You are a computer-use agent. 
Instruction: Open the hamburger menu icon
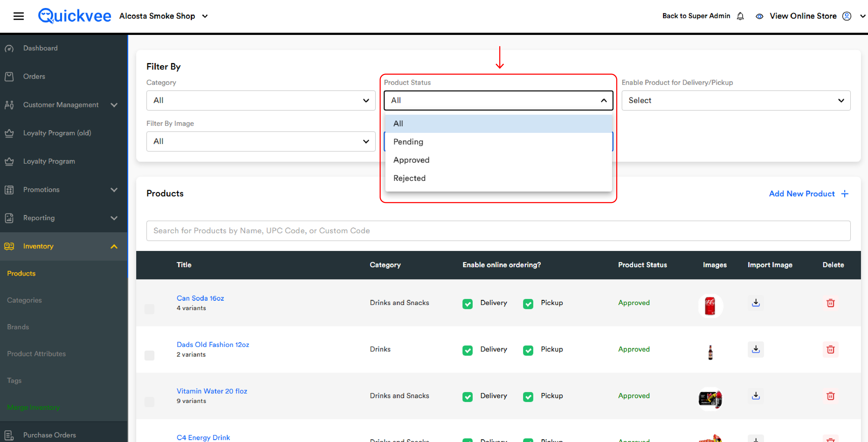pyautogui.click(x=18, y=16)
